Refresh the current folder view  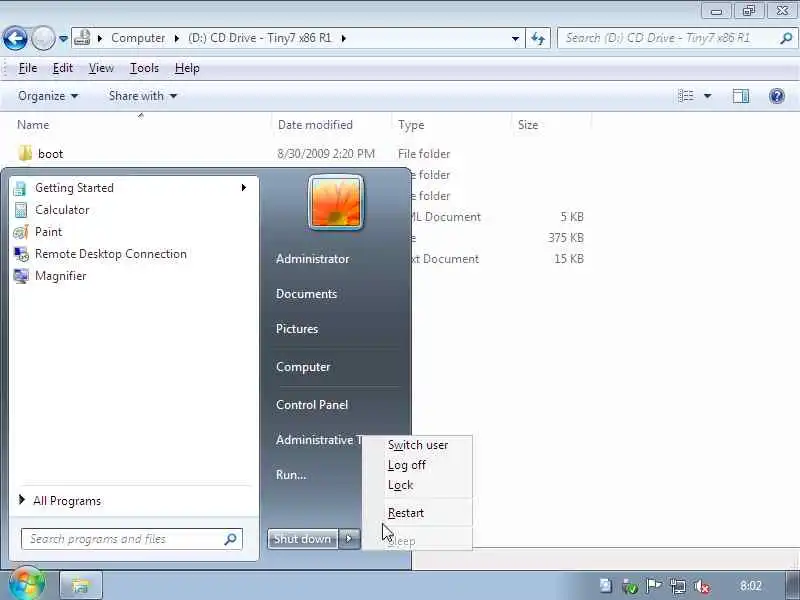[538, 38]
